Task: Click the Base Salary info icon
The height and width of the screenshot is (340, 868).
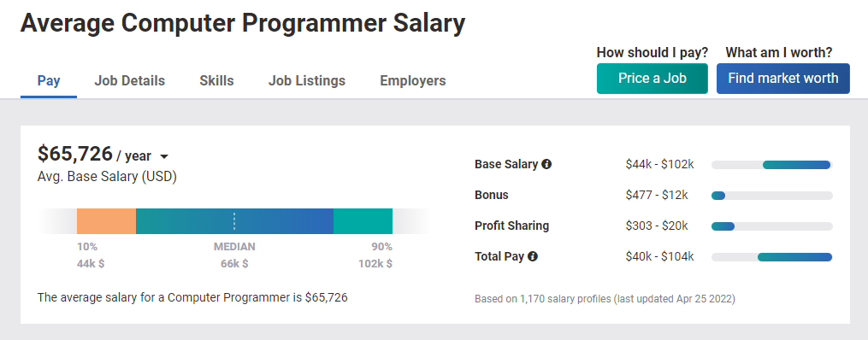Action: click(546, 164)
